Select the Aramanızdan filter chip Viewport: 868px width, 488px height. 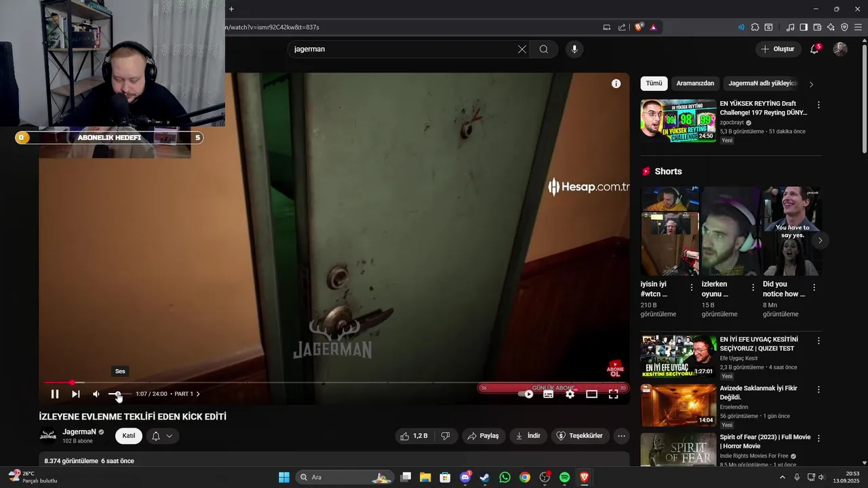pyautogui.click(x=695, y=83)
